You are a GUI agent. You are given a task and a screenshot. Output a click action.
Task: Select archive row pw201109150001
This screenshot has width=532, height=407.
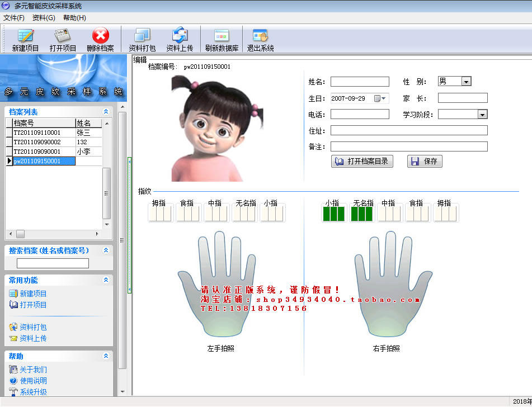pyautogui.click(x=54, y=161)
